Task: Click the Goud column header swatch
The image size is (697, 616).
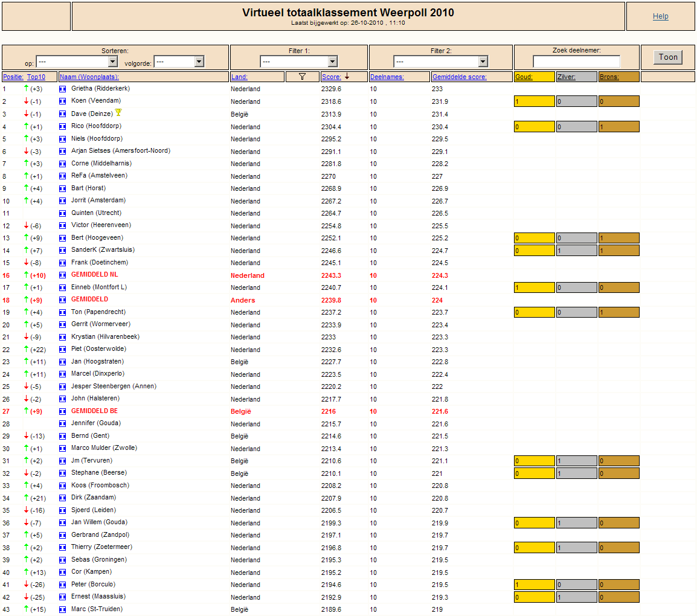Action: click(535, 77)
